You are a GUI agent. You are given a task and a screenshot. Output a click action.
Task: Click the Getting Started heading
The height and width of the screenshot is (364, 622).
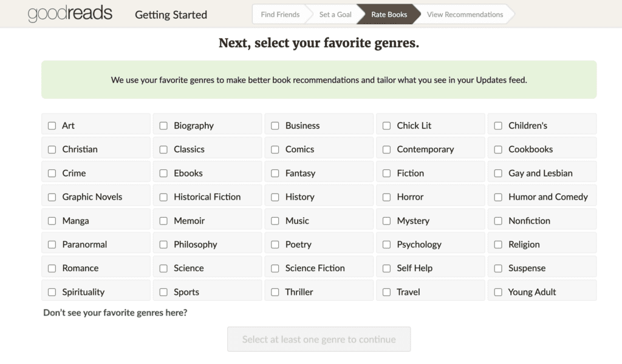coord(171,15)
